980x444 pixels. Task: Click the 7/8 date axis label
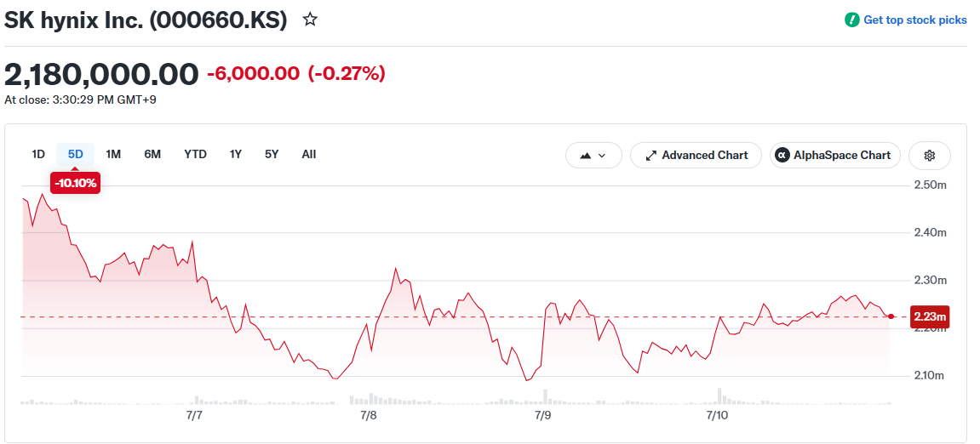[x=368, y=415]
